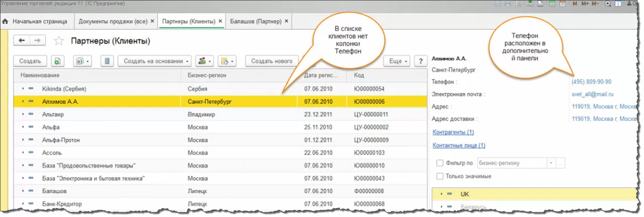644x217 pixels.
Task: Sort by the Бизнес-регион column header
Action: tap(240, 76)
